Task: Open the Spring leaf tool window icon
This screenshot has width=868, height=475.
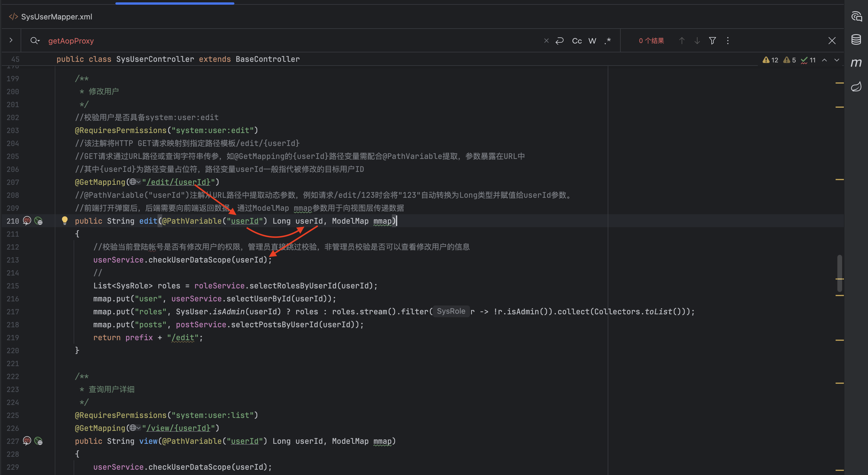Action: point(856,87)
